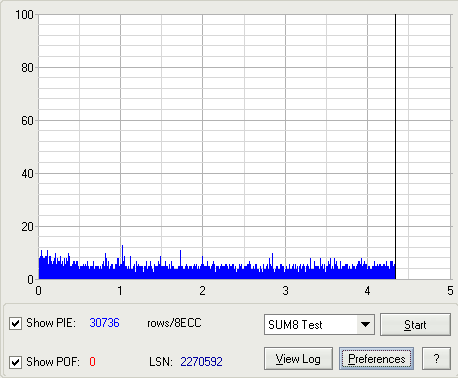Click the Show PIE label text

click(x=51, y=323)
